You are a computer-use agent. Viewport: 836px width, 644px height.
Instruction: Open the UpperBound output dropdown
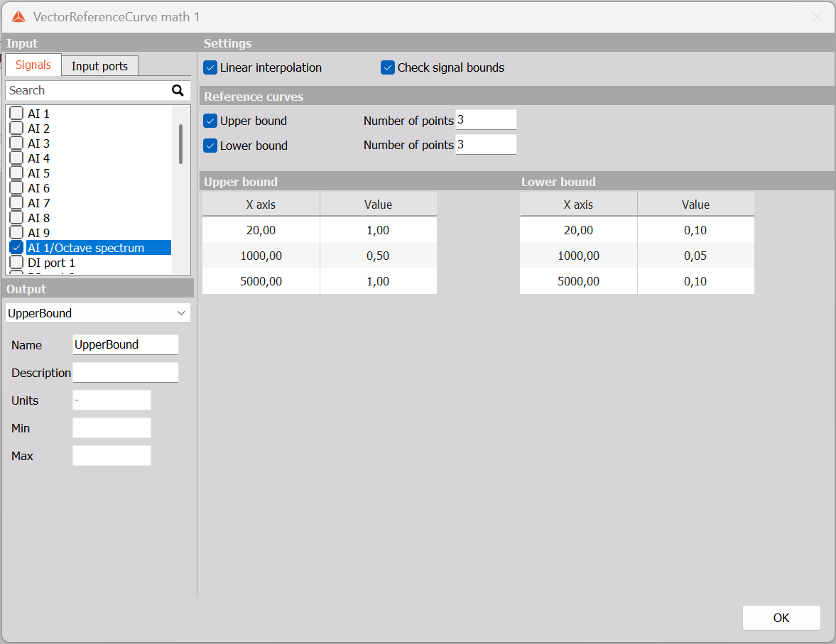click(x=97, y=313)
